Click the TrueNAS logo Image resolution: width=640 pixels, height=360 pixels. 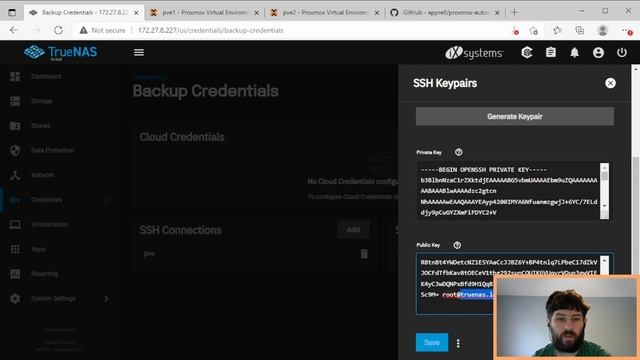tap(60, 52)
